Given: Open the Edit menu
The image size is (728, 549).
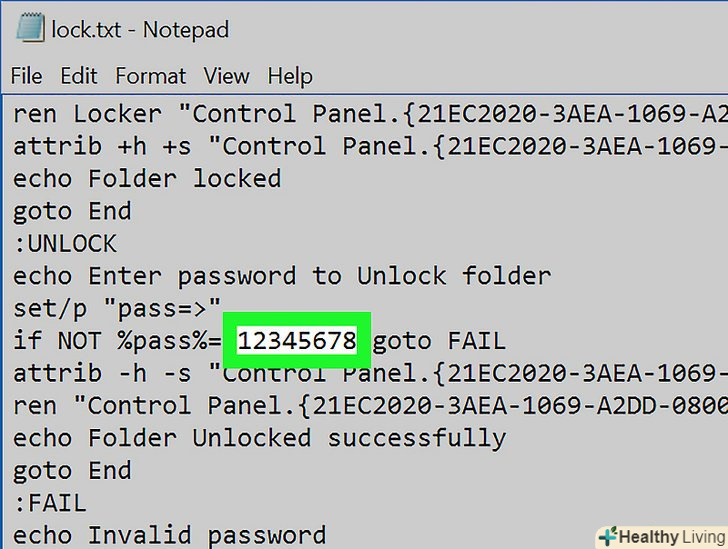Looking at the screenshot, I should (79, 76).
